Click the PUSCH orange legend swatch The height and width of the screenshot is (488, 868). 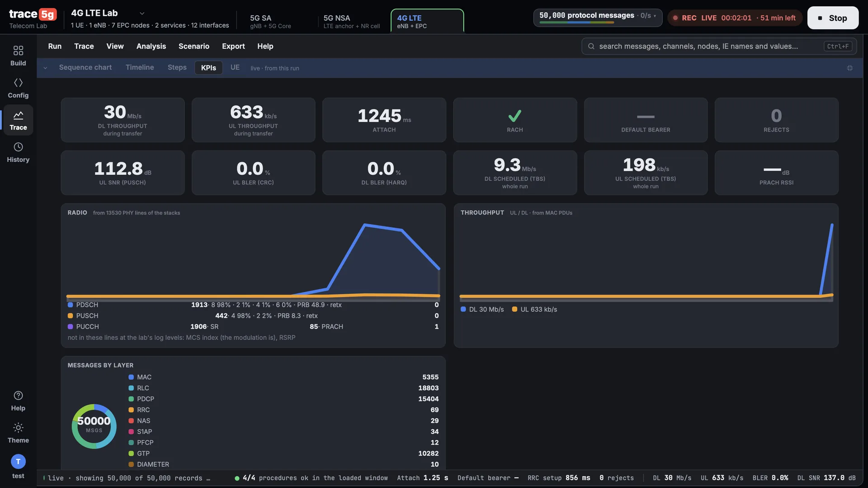71,316
